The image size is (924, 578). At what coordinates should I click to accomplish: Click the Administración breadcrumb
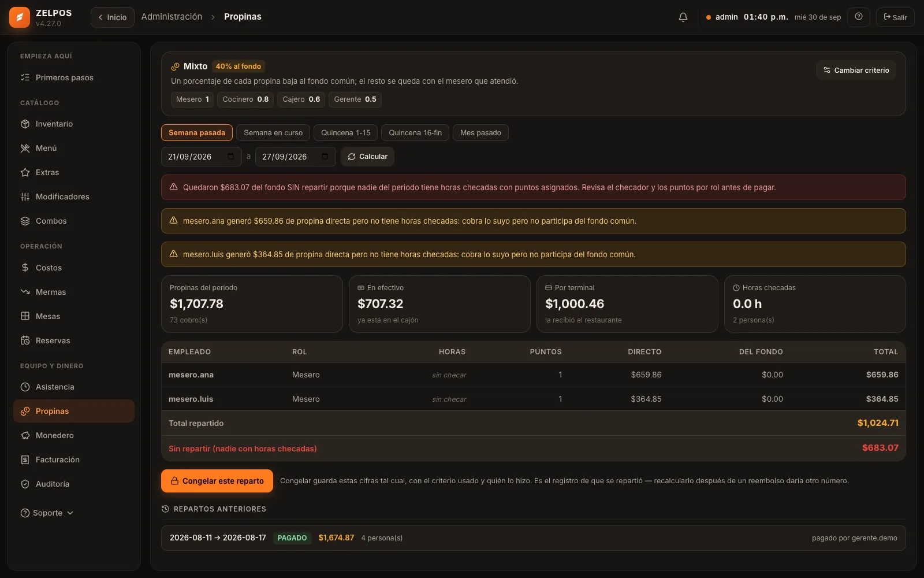(172, 17)
